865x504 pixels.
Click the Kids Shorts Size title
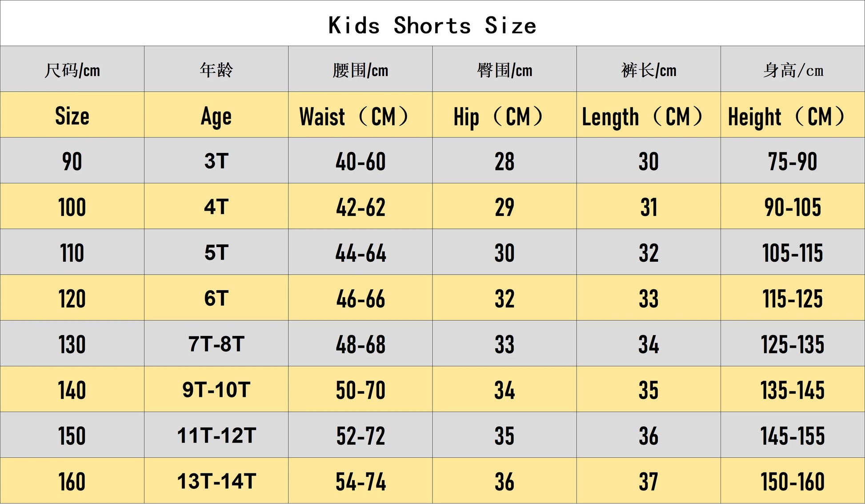[x=432, y=25]
